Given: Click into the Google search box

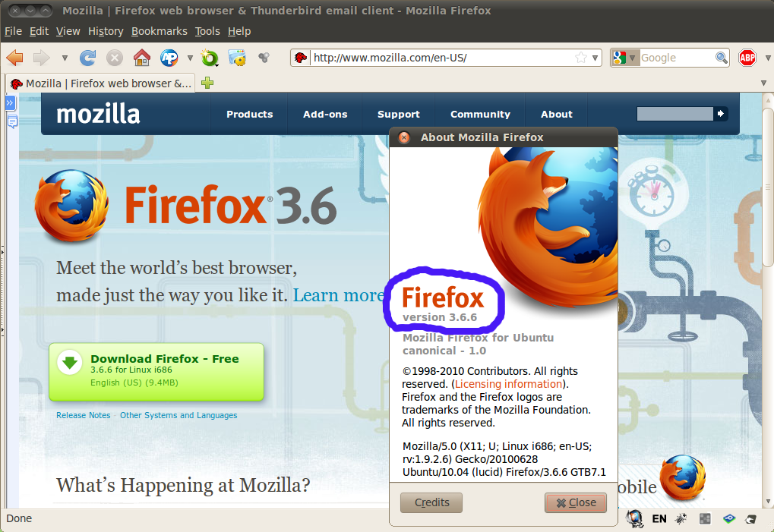Looking at the screenshot, I should [x=676, y=58].
